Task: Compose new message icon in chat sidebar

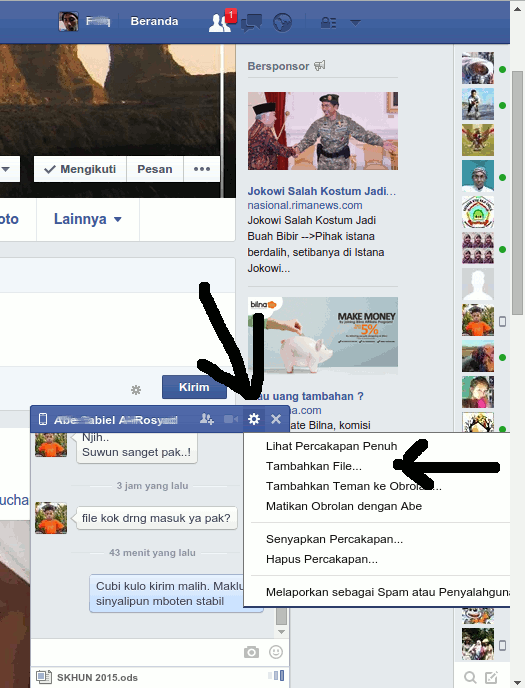Action: point(491,677)
